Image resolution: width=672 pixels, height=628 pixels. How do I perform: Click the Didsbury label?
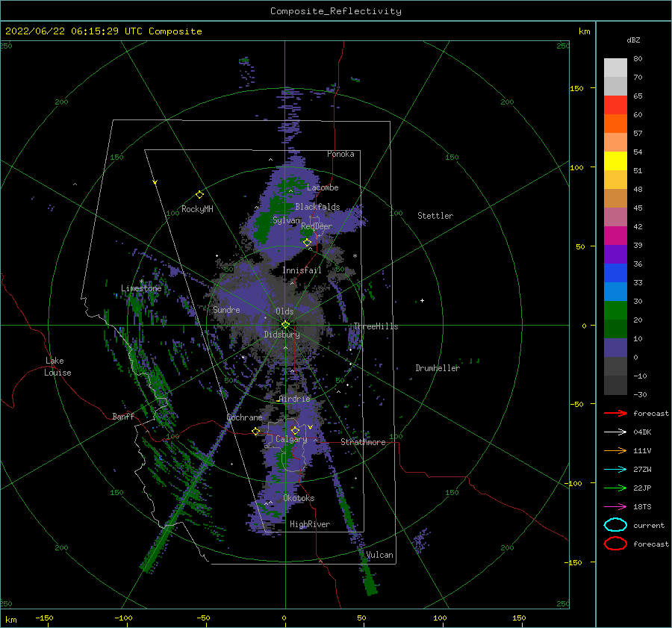point(282,335)
